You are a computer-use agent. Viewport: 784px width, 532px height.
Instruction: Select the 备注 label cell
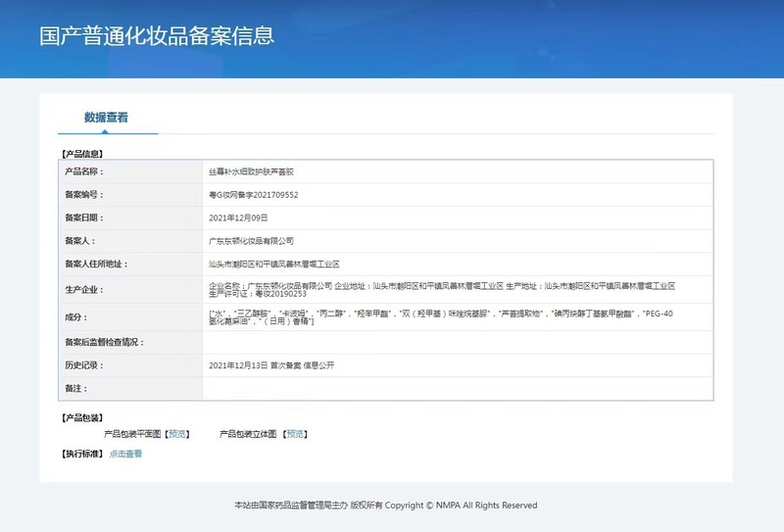pos(130,389)
